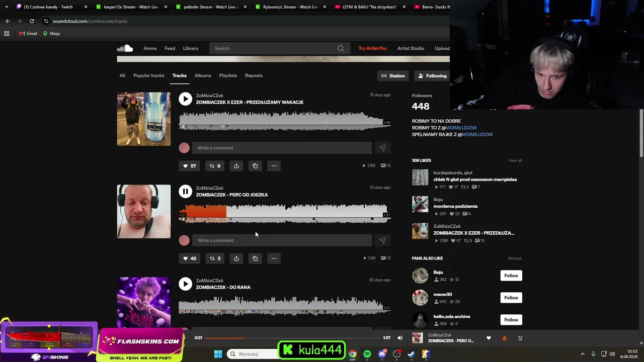
Task: Seek in PRZEDŁUŻAMY WAKACJE waveform
Action: point(285,121)
